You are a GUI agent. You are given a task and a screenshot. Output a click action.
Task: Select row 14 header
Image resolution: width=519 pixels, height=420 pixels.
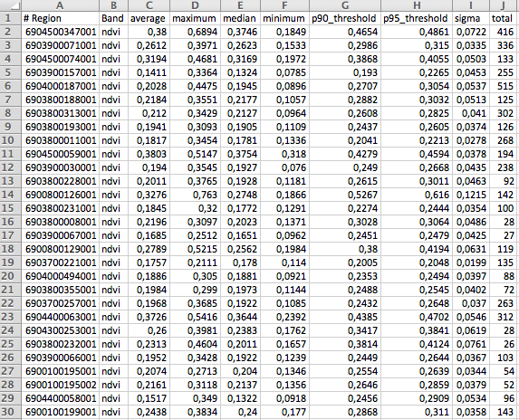(11, 195)
